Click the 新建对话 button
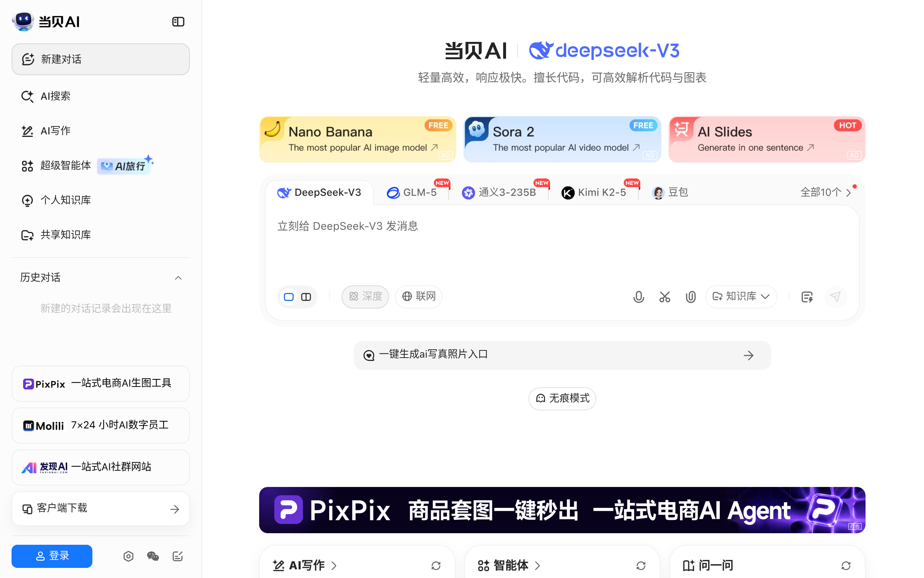The width and height of the screenshot is (924, 578). pyautogui.click(x=100, y=59)
